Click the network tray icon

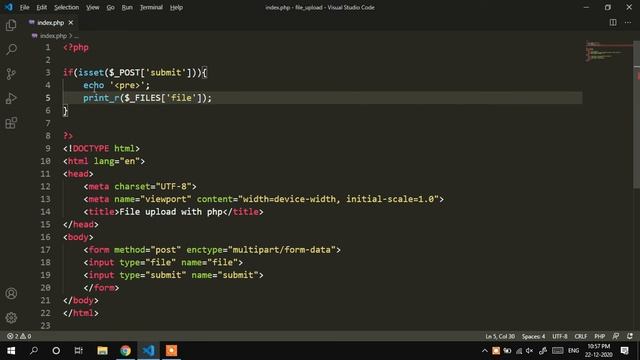[519, 351]
